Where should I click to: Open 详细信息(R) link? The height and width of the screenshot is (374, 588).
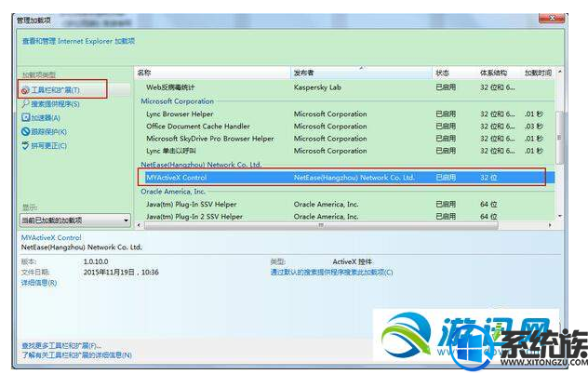(x=39, y=283)
